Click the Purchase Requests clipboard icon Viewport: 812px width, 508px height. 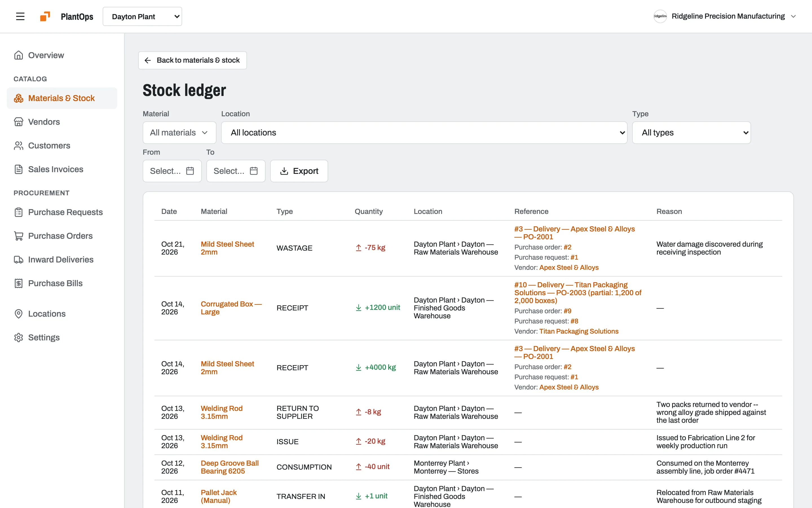(18, 212)
